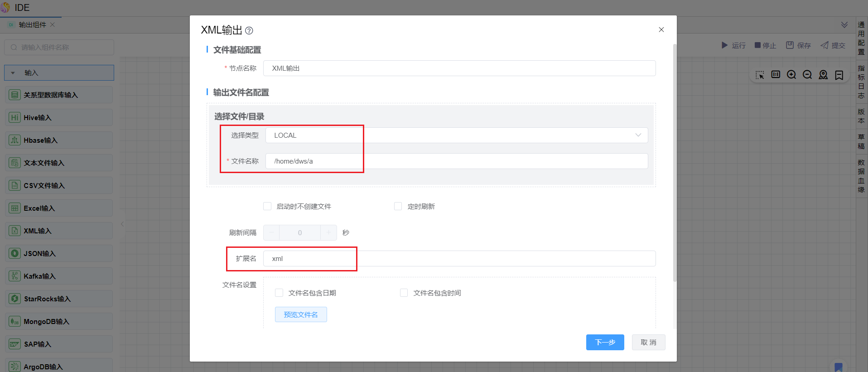This screenshot has width=868, height=372.
Task: Click the 下一步 button
Action: coord(605,343)
